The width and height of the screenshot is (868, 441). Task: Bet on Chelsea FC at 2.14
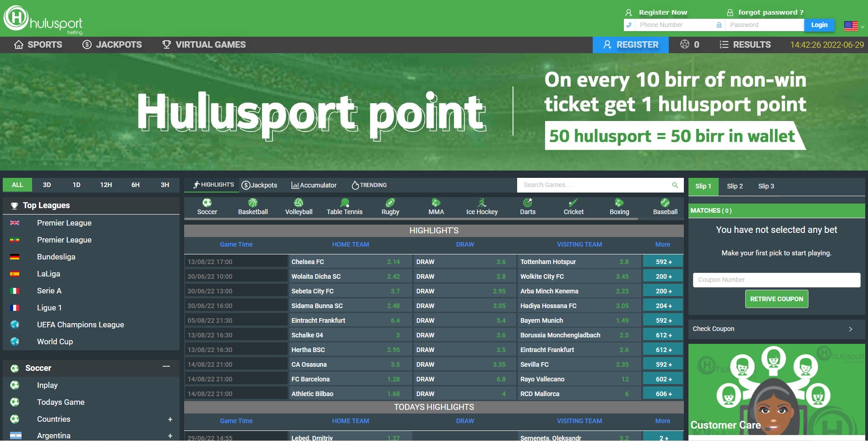pos(350,262)
